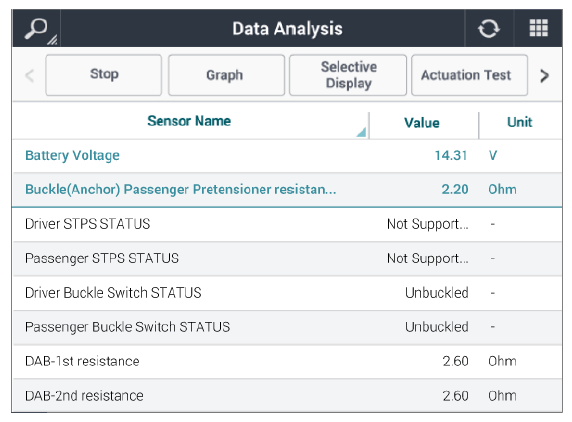Deselect the Buckle(Anchor) Passenger Pretensioner row
The height and width of the screenshot is (422, 572).
coord(287,190)
